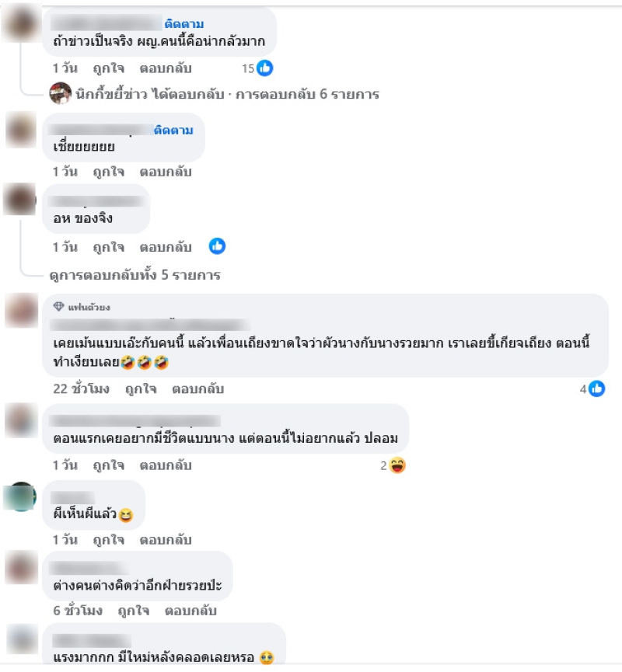Open the top fan commenter's blurred name
Screen dimensions: 622x672
pos(150,325)
